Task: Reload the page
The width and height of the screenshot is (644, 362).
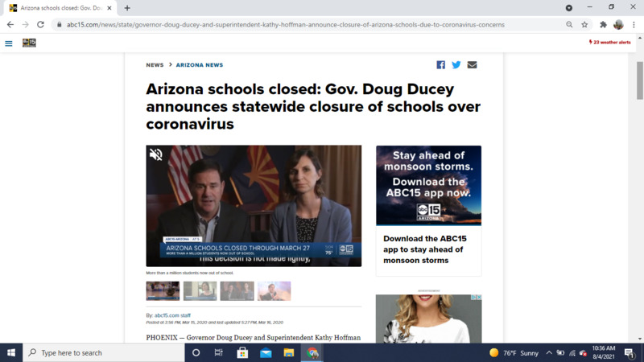Action: click(x=40, y=25)
